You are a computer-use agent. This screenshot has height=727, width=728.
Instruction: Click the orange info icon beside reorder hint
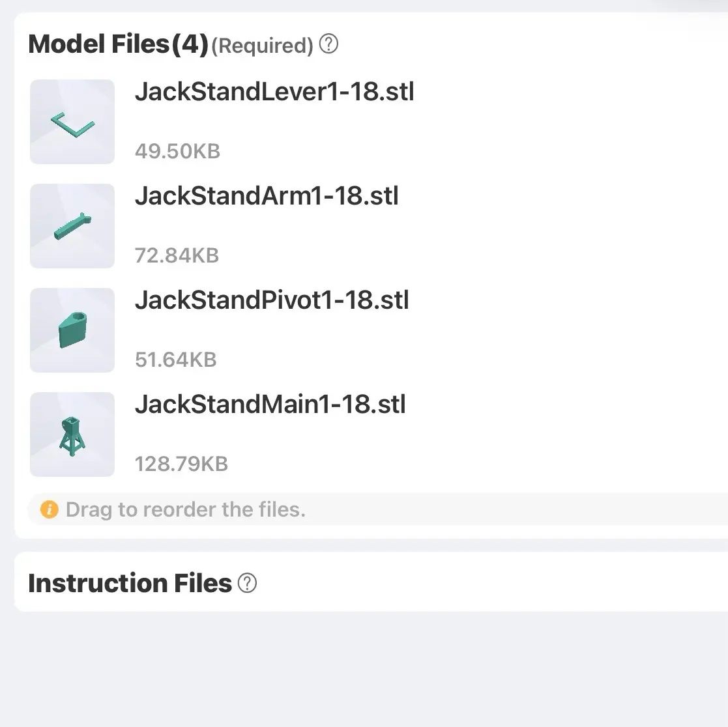tap(50, 509)
